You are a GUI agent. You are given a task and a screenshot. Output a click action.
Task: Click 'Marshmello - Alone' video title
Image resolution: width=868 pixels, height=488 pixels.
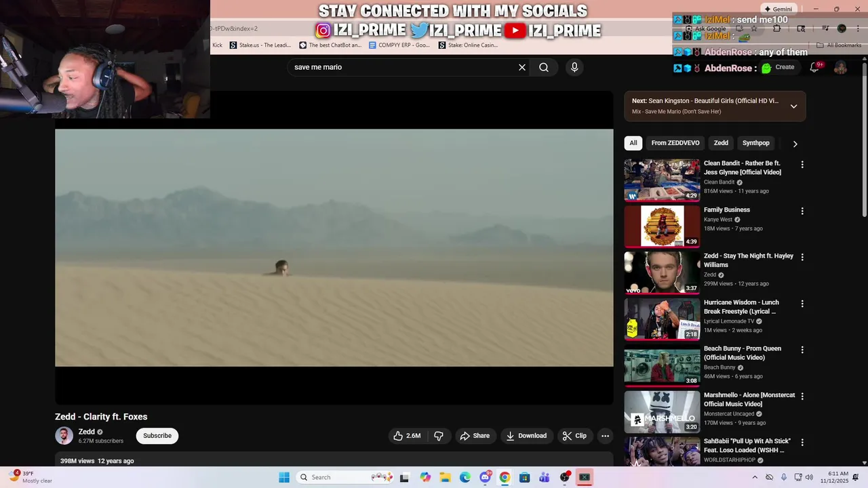(x=749, y=399)
